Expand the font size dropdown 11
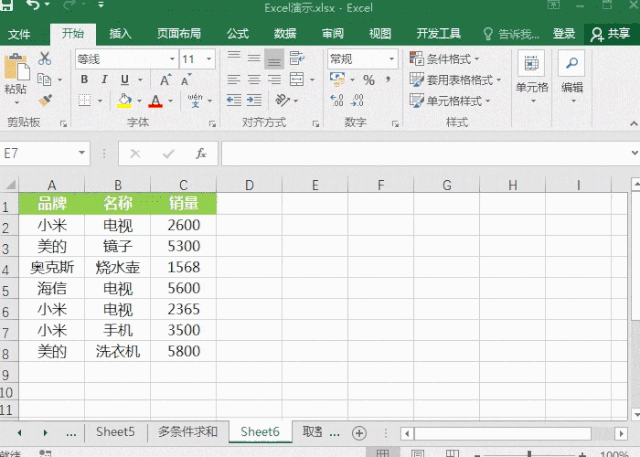This screenshot has width=640, height=457. [209, 59]
